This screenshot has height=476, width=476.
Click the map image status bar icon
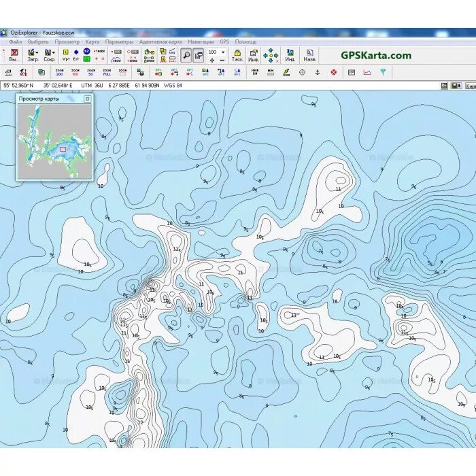click(x=444, y=86)
